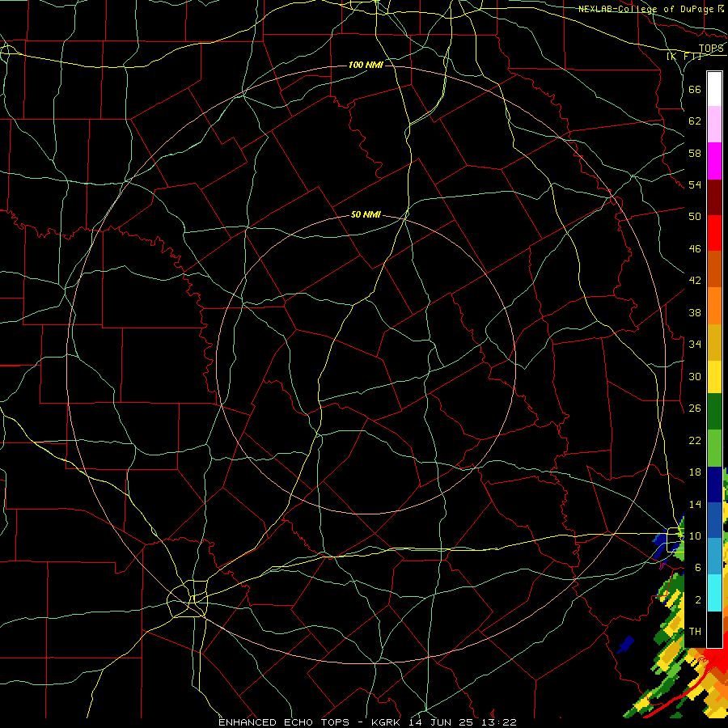Click the navy blue legend swatch
The height and width of the screenshot is (728, 728).
[x=714, y=485]
